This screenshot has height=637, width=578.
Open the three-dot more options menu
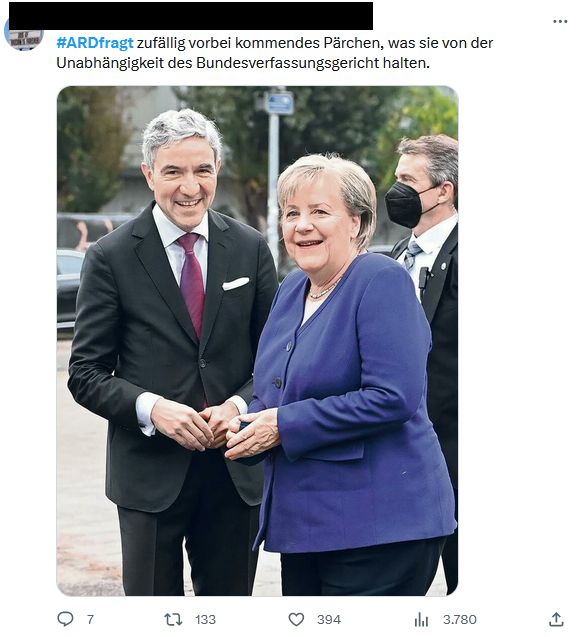click(560, 21)
